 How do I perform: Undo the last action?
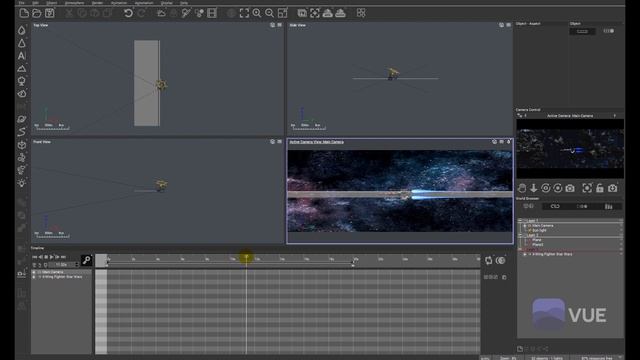pyautogui.click(x=128, y=13)
